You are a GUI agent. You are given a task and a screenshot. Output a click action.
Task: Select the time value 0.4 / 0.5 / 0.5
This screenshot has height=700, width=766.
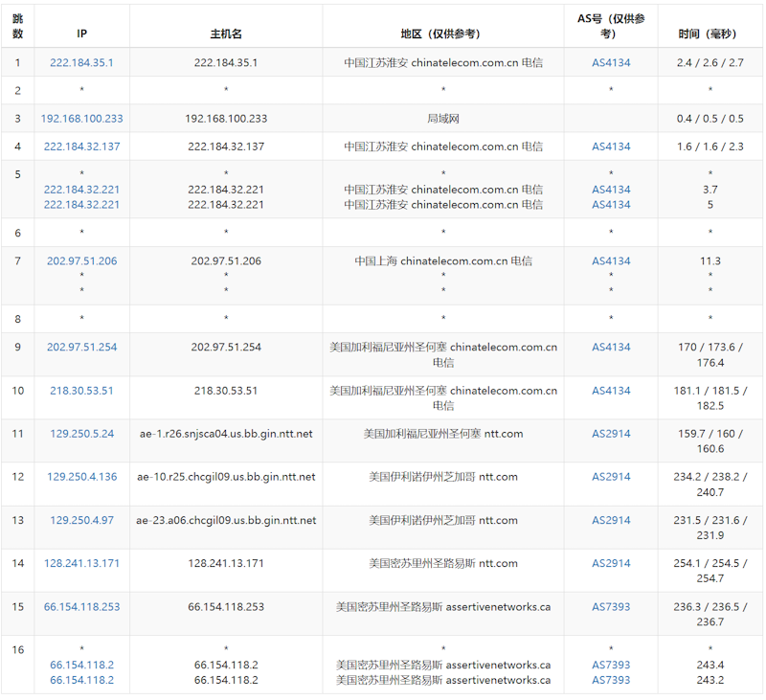[x=710, y=119]
